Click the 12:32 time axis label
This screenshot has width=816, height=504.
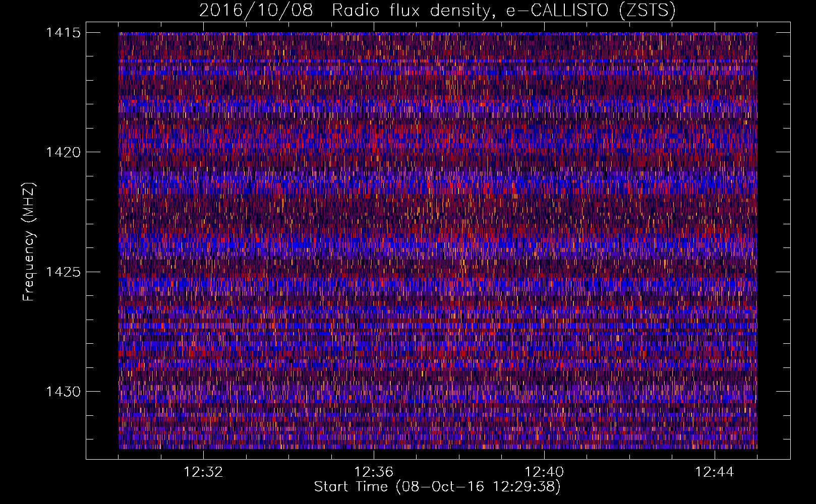pos(203,472)
